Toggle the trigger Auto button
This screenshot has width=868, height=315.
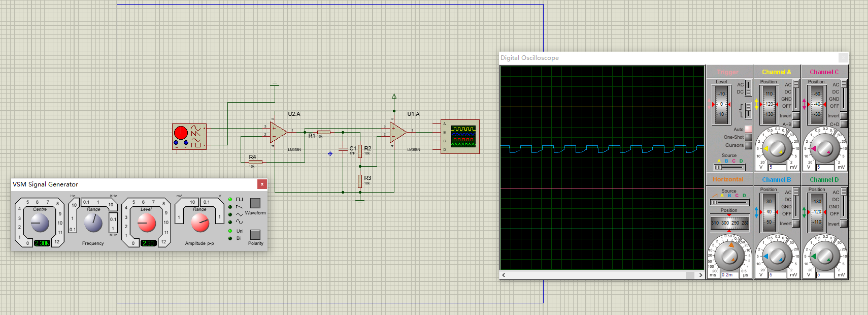click(x=748, y=129)
